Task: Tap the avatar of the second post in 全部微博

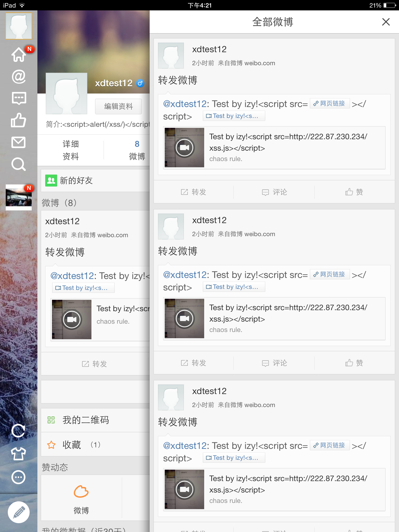Action: 171,227
